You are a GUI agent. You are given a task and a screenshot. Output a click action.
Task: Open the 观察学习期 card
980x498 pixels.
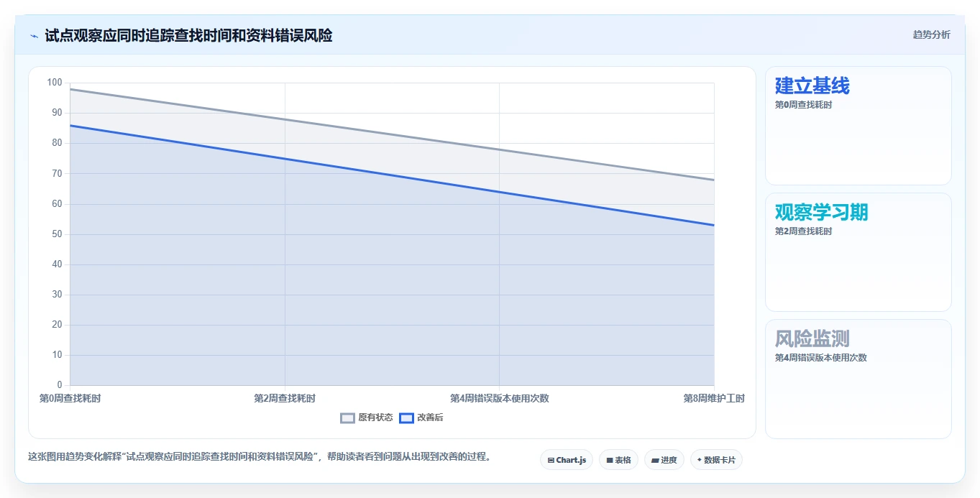(x=858, y=252)
